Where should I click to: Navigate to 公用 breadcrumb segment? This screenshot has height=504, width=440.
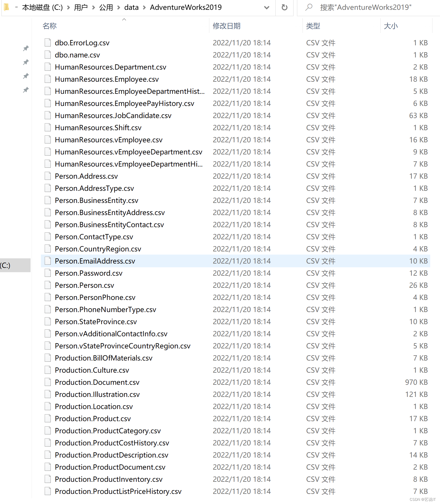(x=106, y=8)
